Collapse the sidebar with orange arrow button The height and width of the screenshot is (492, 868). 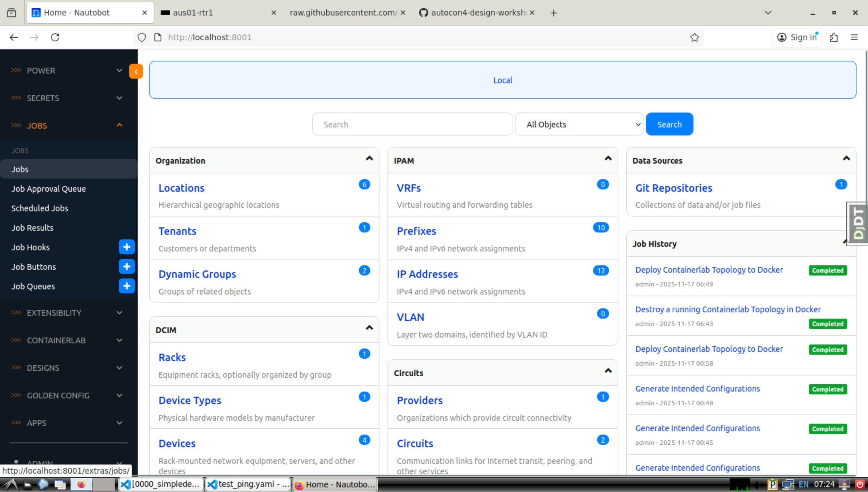pos(136,71)
